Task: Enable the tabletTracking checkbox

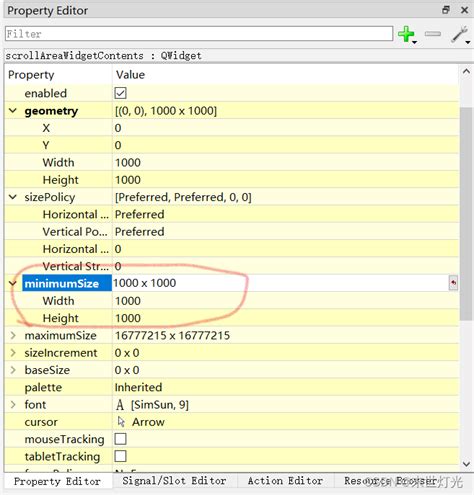Action: (120, 456)
